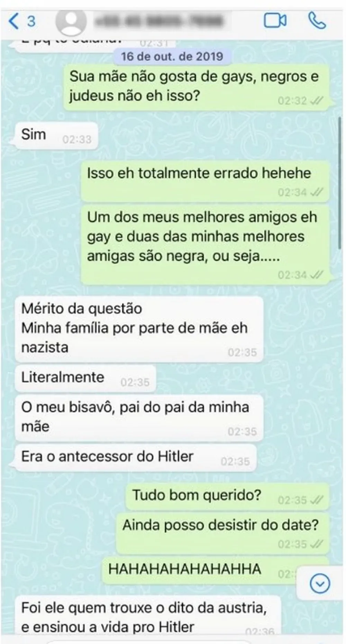The image size is (346, 644).
Task: Tap the 'Sim' message bubble
Action: [x=56, y=135]
